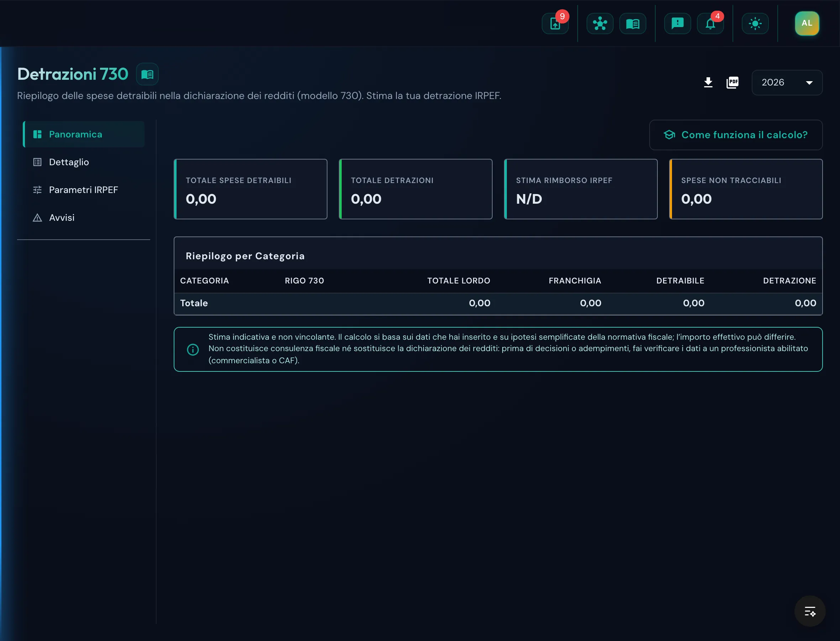Open the guide icon next to Detrazioni 730
Viewport: 840px width, 641px height.
(x=147, y=74)
